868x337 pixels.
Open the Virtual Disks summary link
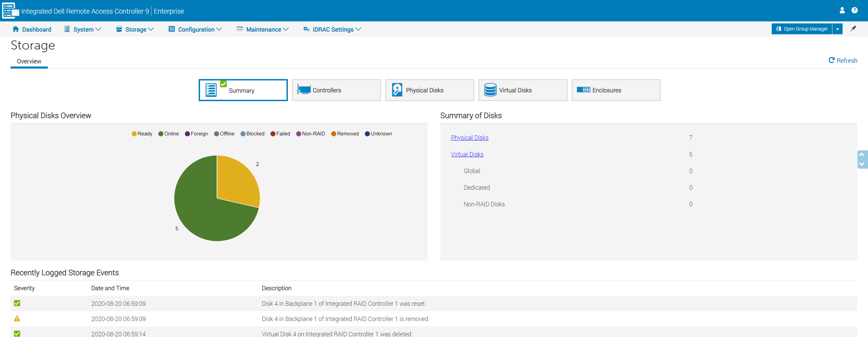coord(467,154)
